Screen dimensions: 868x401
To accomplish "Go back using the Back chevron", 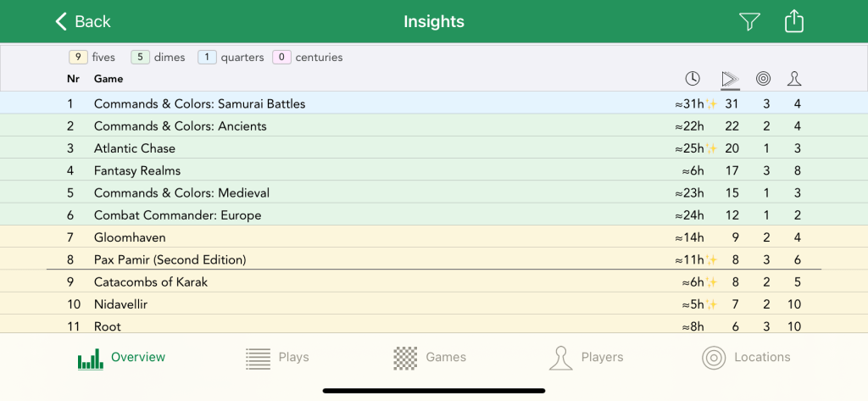I will click(x=83, y=22).
